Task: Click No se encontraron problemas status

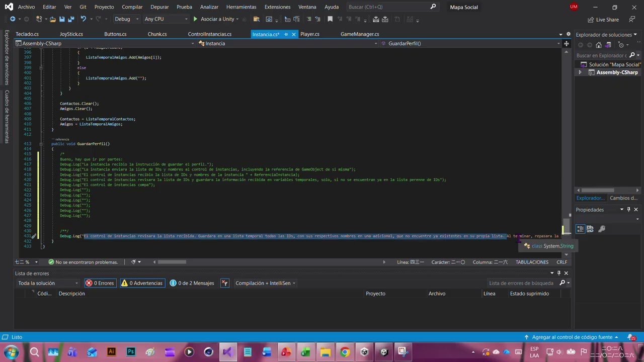Action: 83,262
